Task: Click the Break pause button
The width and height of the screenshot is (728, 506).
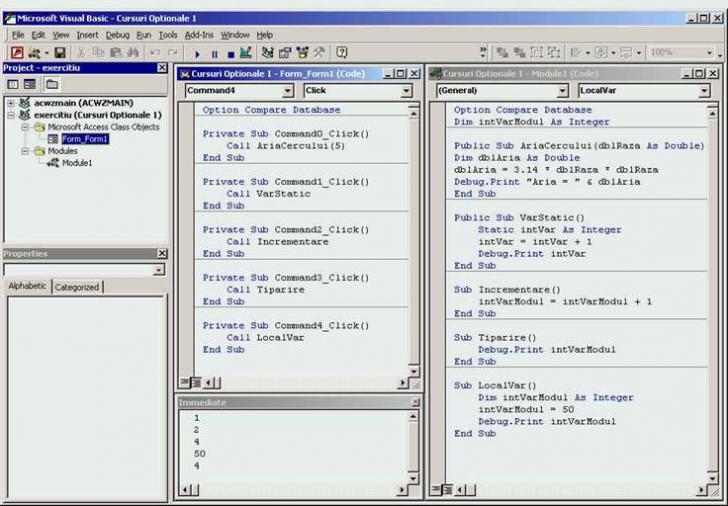Action: [214, 54]
